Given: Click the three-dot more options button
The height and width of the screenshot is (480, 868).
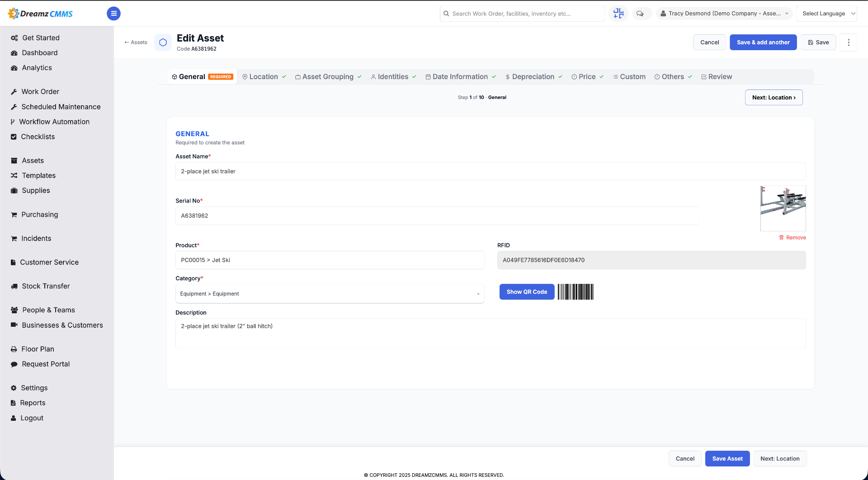Looking at the screenshot, I should 849,42.
